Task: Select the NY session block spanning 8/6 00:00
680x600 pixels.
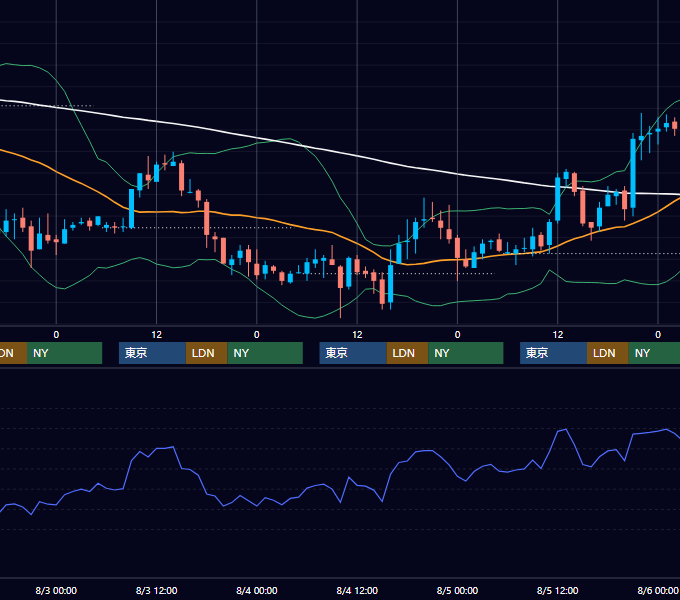Action: click(x=654, y=353)
